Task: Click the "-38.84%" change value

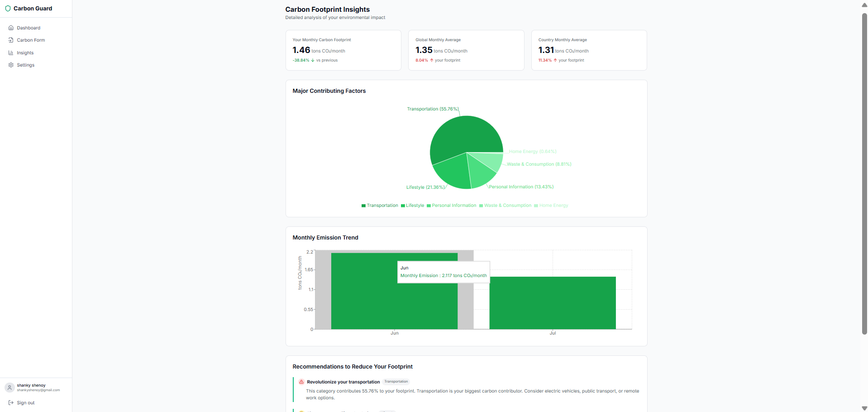Action: [301, 60]
